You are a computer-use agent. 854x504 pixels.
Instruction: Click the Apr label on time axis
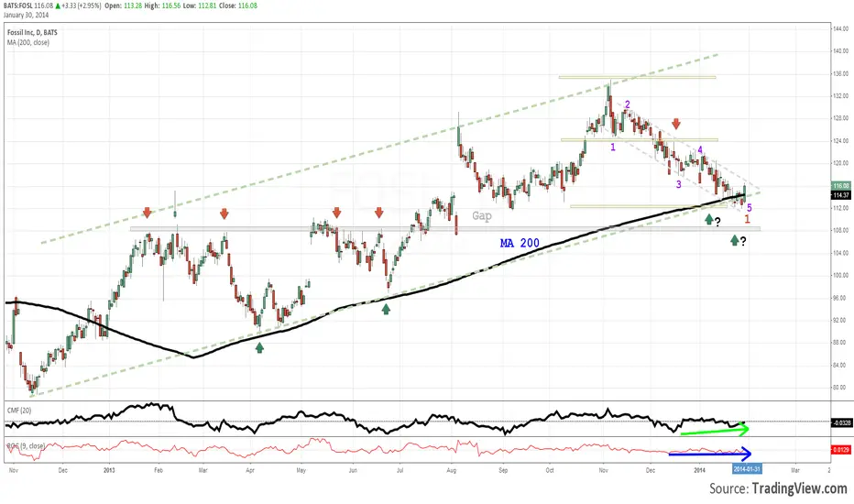250,470
